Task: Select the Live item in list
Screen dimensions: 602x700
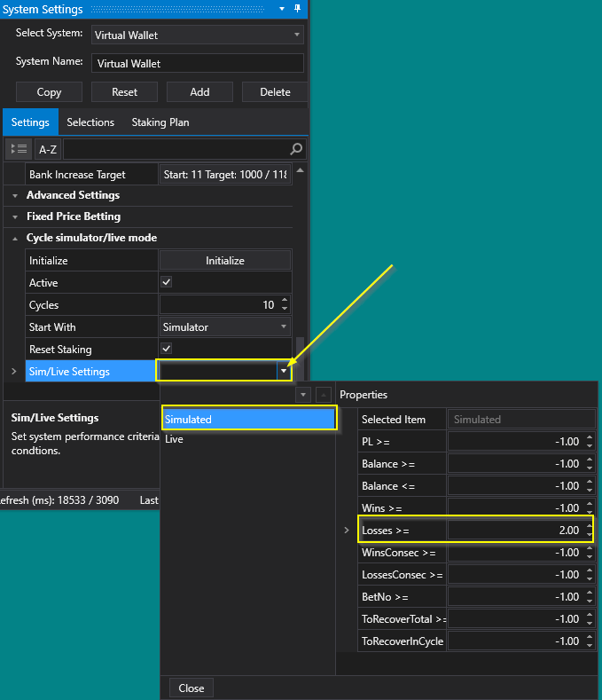Action: tap(175, 439)
